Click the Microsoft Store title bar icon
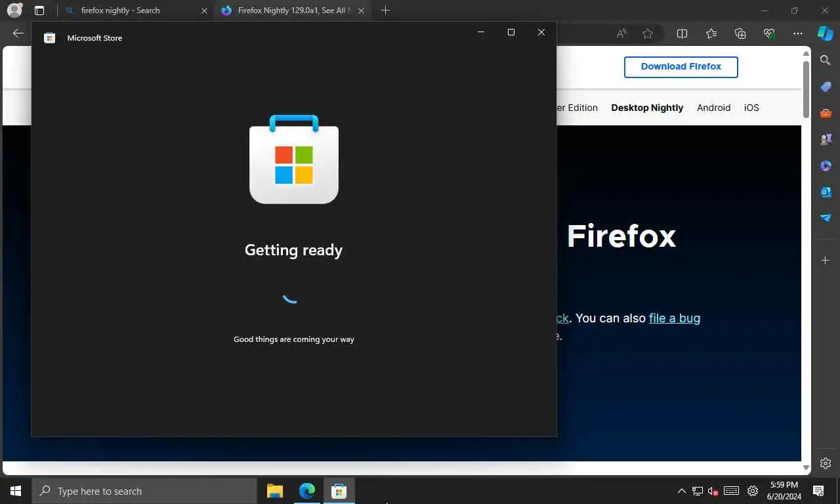 point(49,38)
